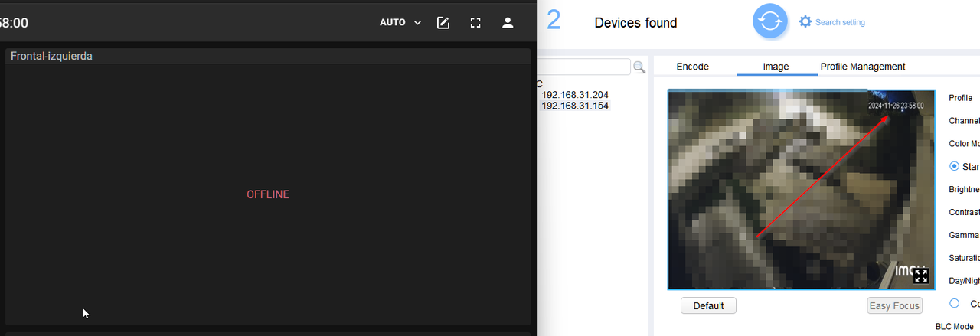Select the Standard color mode radio button
Screen dimensions: 980x336
pyautogui.click(x=954, y=166)
